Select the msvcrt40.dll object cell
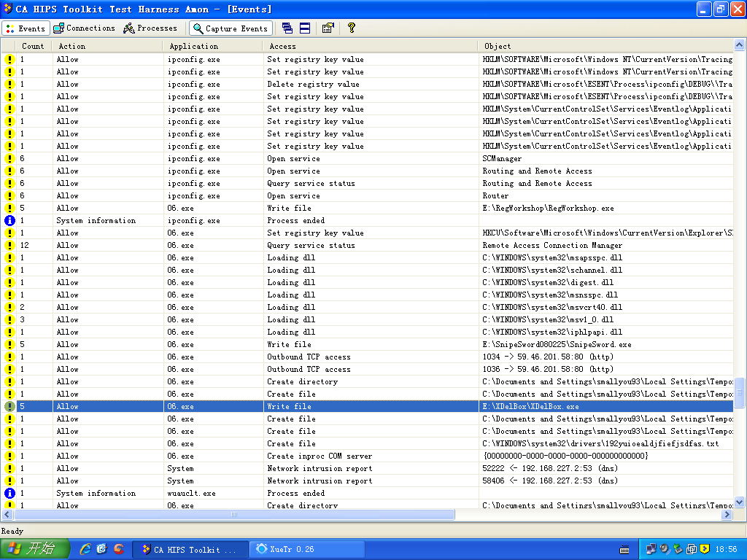The width and height of the screenshot is (747, 560). [x=552, y=307]
